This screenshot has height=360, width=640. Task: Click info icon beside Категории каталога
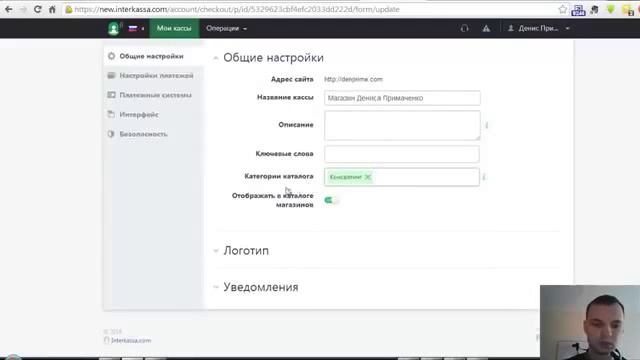tap(484, 177)
